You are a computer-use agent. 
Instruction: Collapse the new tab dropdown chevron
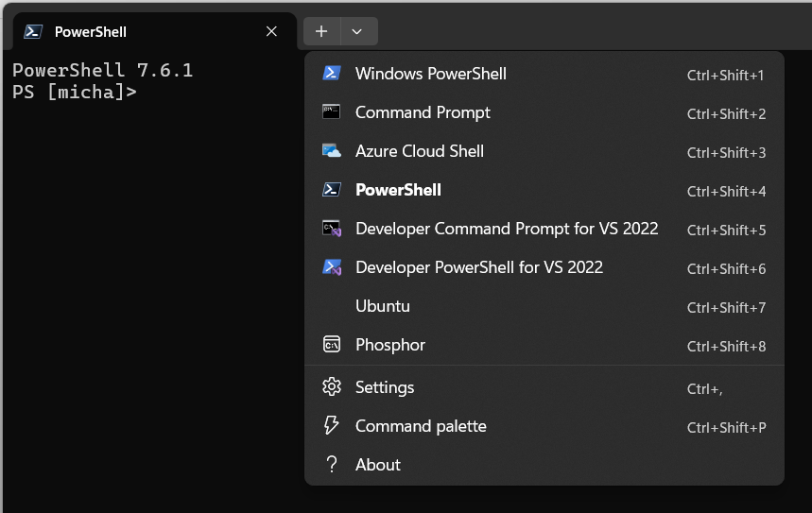pos(356,31)
